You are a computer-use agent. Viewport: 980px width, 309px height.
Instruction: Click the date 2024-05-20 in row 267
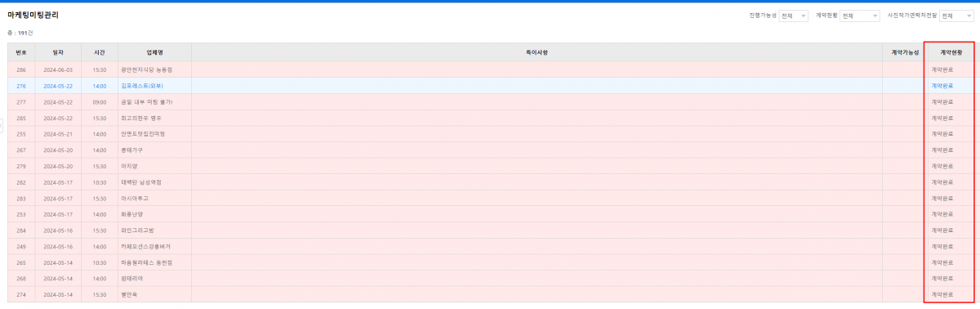click(x=58, y=150)
